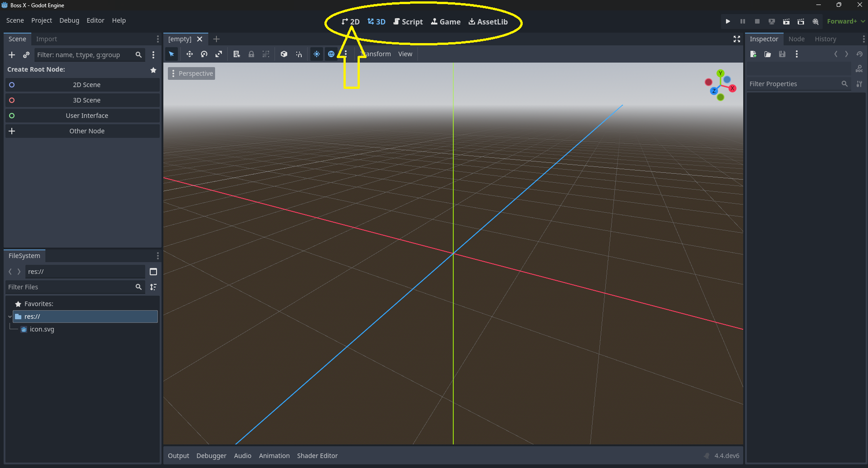Toggle distraction free mode icon
Image resolution: width=868 pixels, height=468 pixels.
[x=737, y=39]
